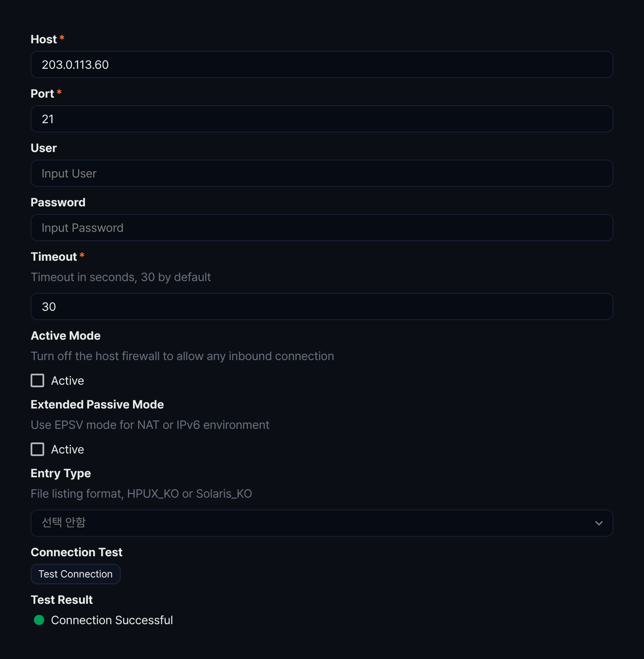Focus the Input Password field
The height and width of the screenshot is (659, 644).
pos(322,228)
